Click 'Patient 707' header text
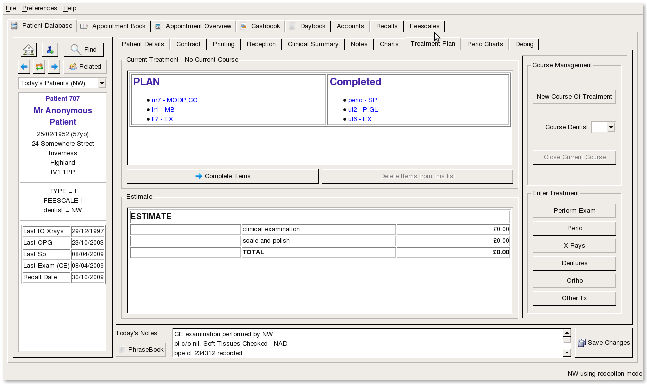This screenshot has height=384, width=647. tap(63, 99)
